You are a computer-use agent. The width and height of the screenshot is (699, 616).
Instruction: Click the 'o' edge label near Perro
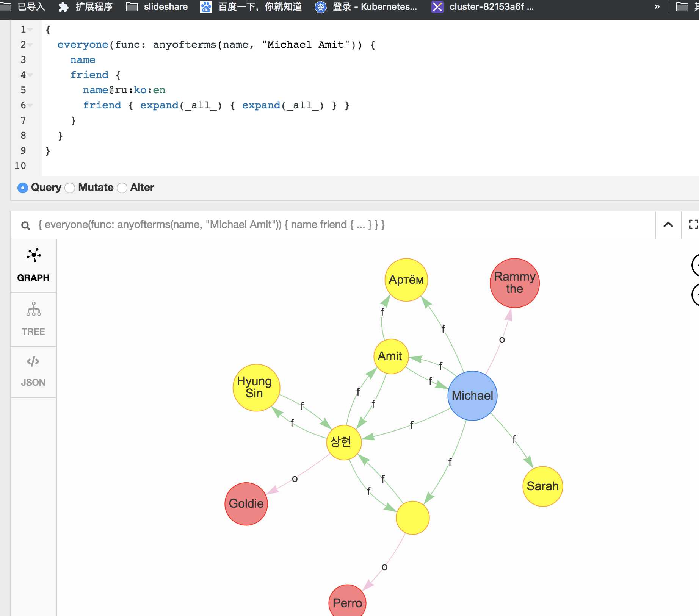point(384,567)
